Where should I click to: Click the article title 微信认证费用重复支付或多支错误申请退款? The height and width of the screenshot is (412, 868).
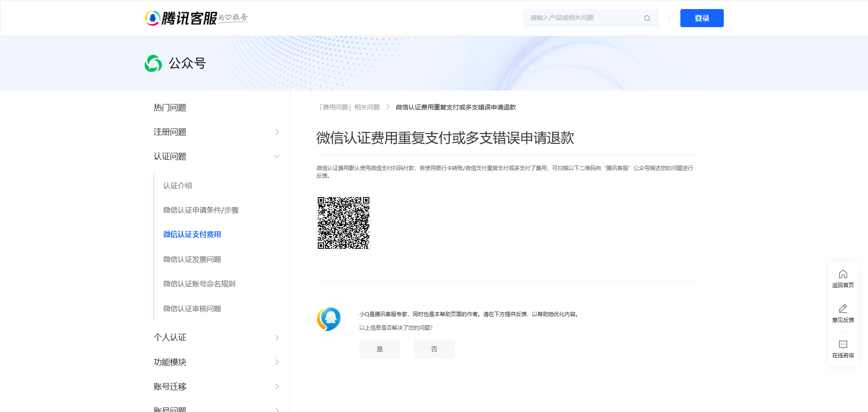coord(445,138)
